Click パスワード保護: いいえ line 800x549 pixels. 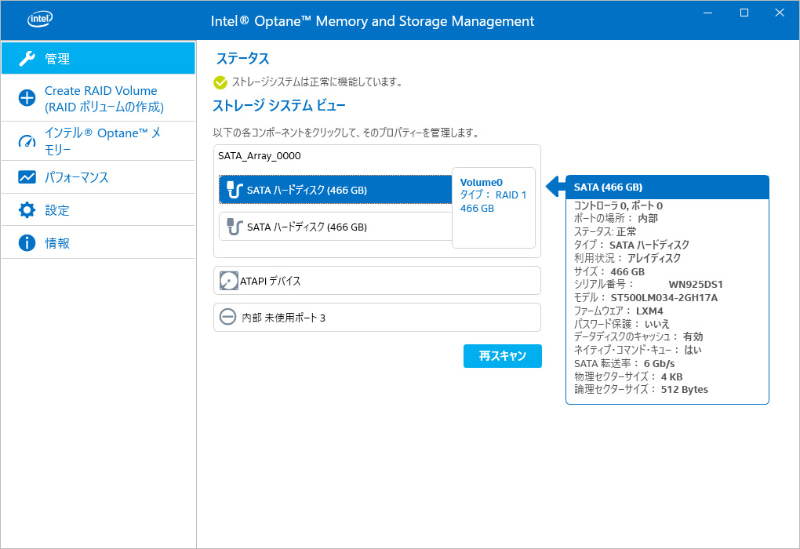[622, 324]
